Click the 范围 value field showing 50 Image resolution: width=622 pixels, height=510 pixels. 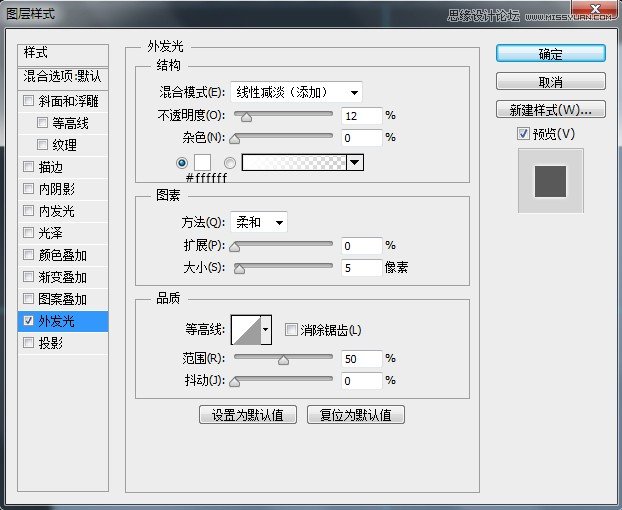click(362, 359)
